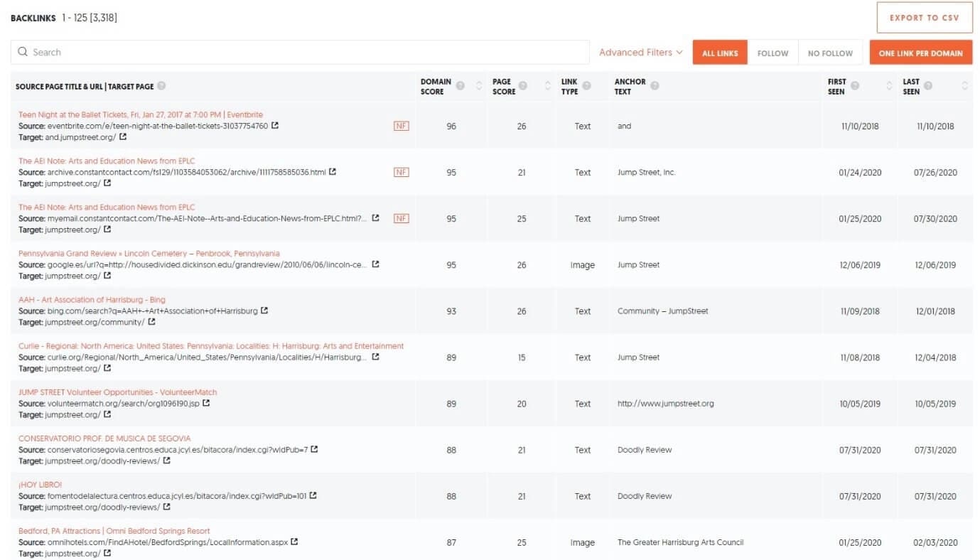Toggle One Link Per Domain
Image resolution: width=980 pixels, height=560 pixels.
(x=921, y=53)
